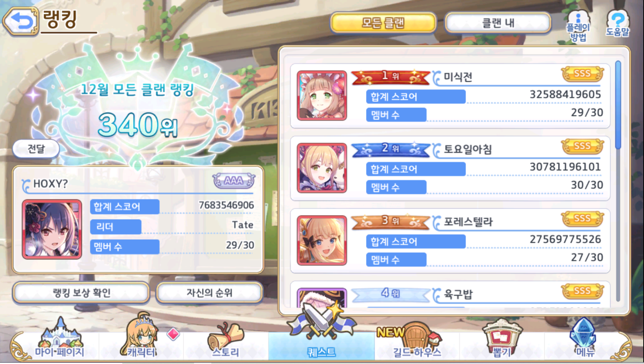Open the 캐릭터 menu icon

coord(142,336)
